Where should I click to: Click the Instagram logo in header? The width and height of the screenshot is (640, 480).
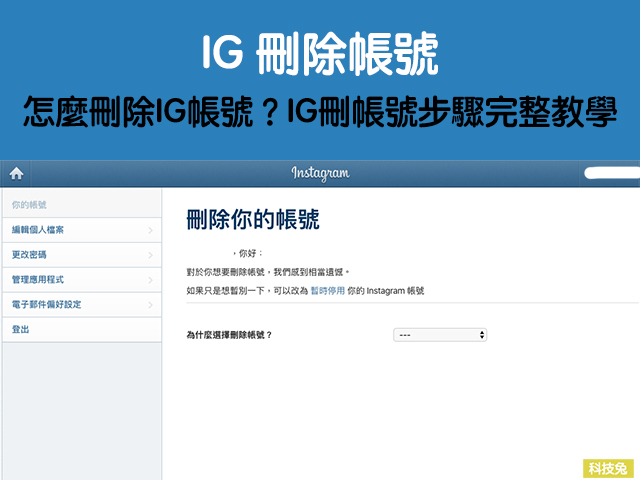pos(320,173)
